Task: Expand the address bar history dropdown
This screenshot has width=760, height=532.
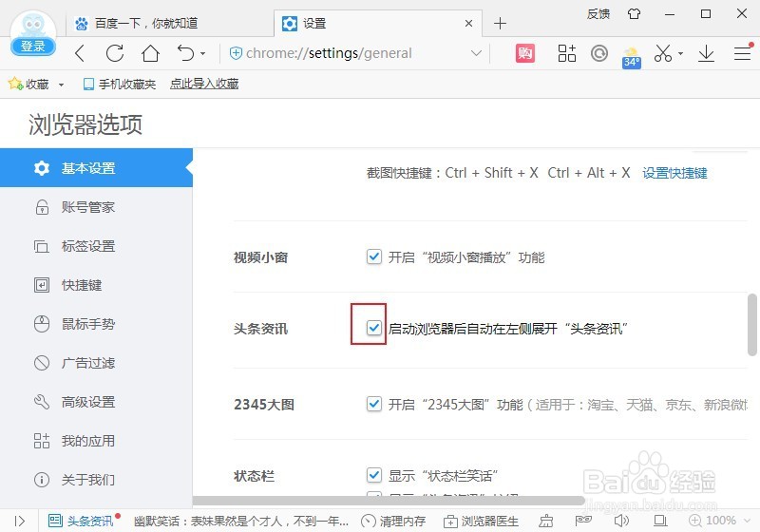Action: coord(476,53)
